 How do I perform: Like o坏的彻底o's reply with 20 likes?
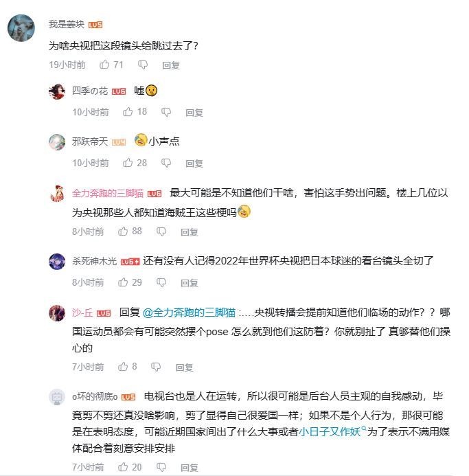[x=123, y=467]
